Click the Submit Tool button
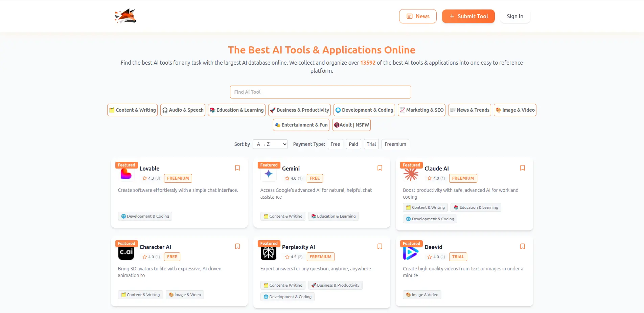Image resolution: width=644 pixels, height=313 pixels. pos(468,16)
